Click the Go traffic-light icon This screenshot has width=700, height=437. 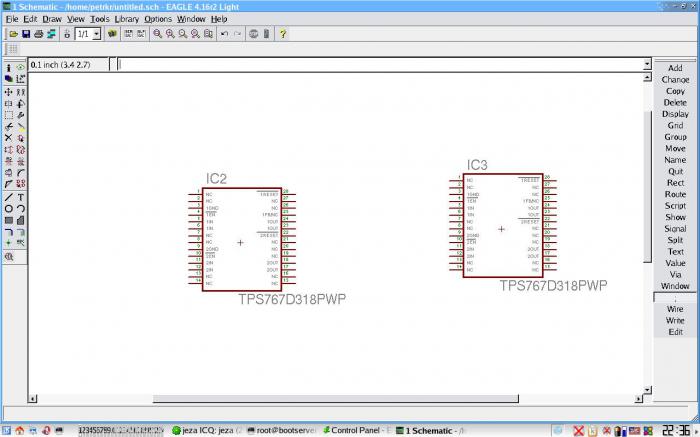point(266,34)
